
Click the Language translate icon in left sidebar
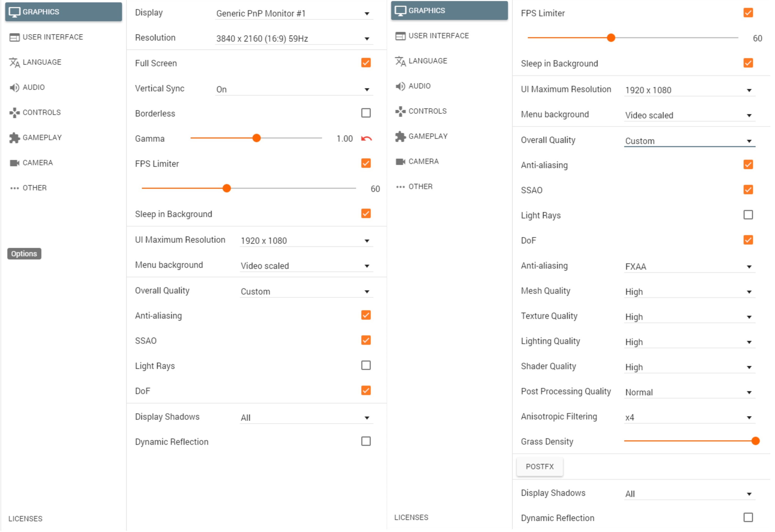tap(15, 62)
